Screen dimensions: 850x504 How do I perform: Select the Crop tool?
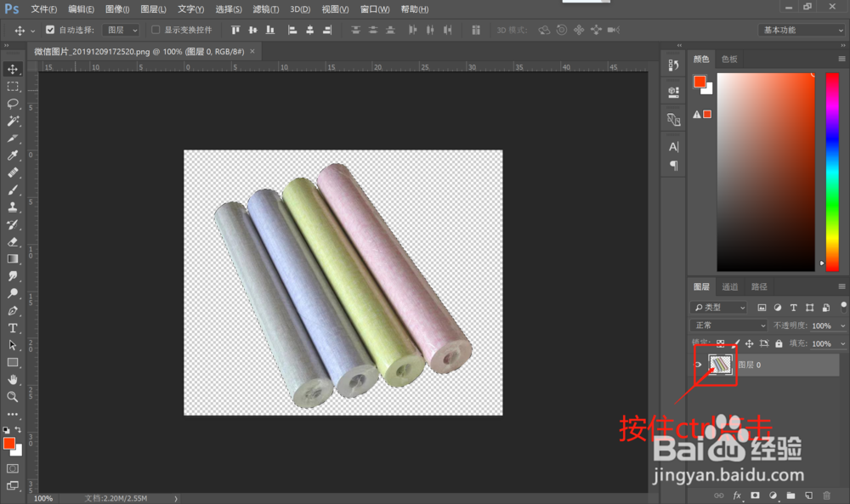point(13,139)
